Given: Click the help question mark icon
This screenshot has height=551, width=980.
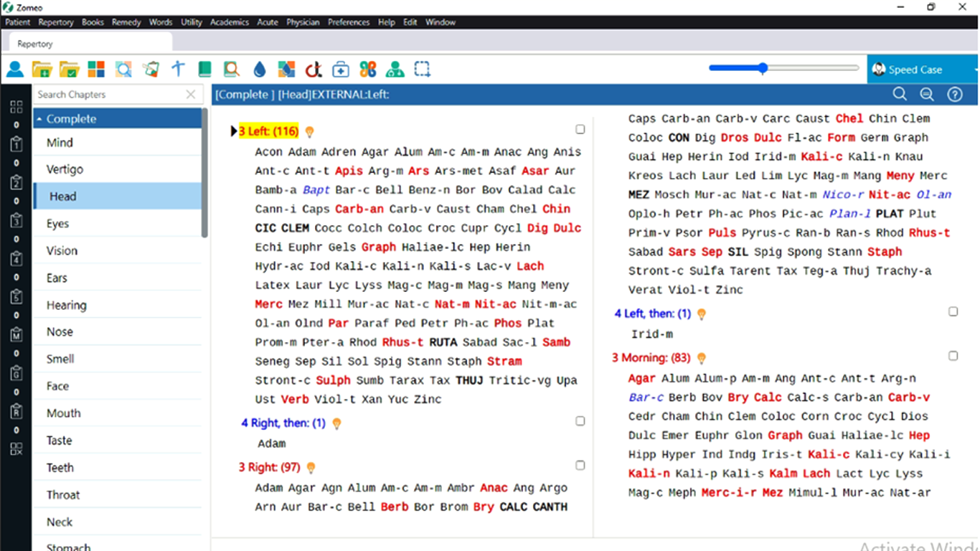Looking at the screenshot, I should 954,95.
